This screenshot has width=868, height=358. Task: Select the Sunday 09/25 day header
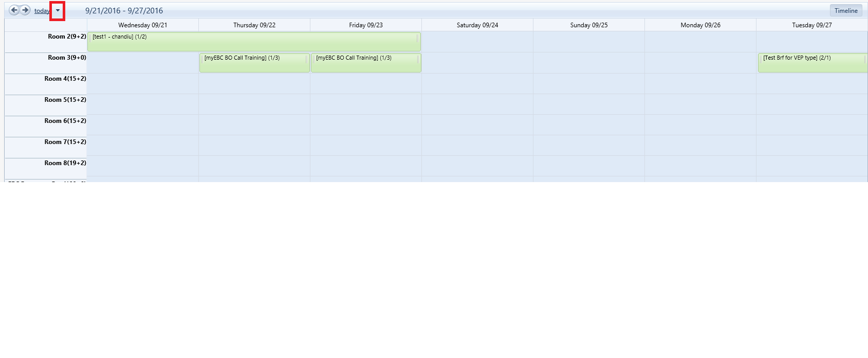(588, 25)
